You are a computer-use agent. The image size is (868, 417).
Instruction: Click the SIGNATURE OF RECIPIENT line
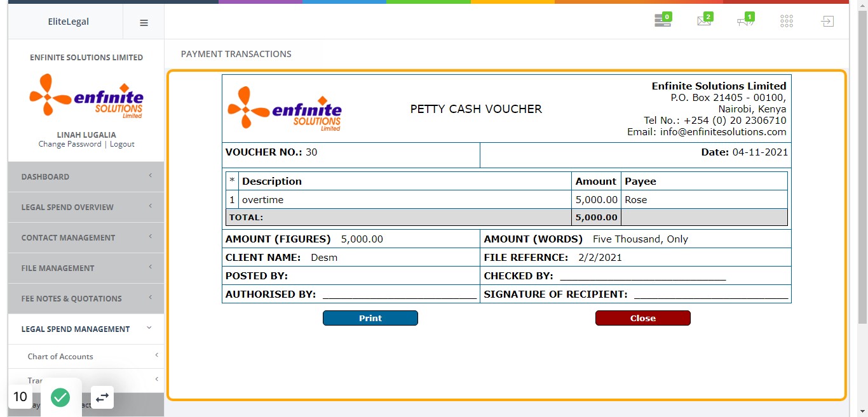[711, 296]
